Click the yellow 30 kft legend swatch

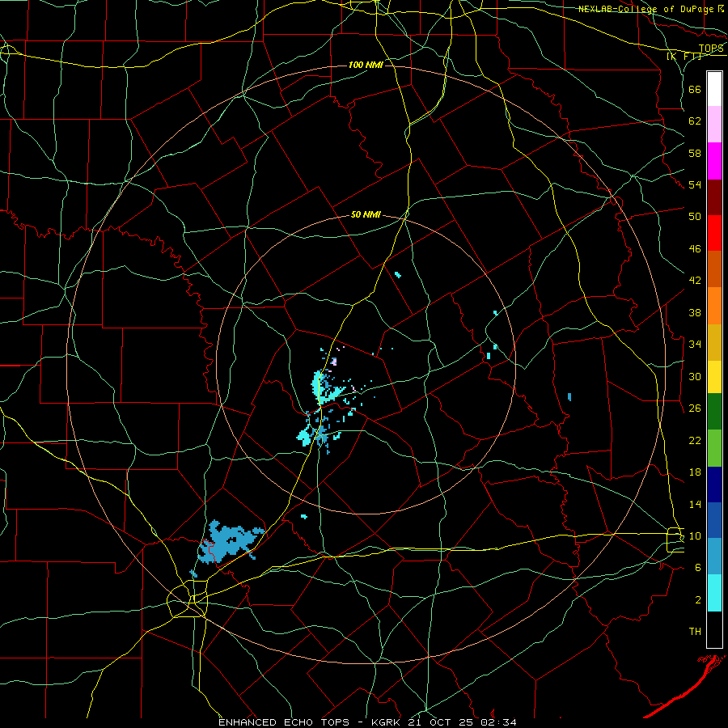tap(714, 377)
